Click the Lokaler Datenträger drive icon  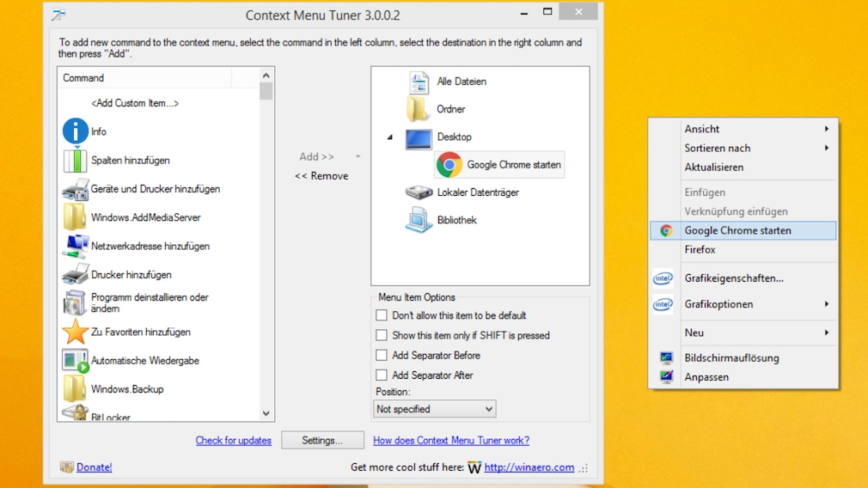click(419, 192)
